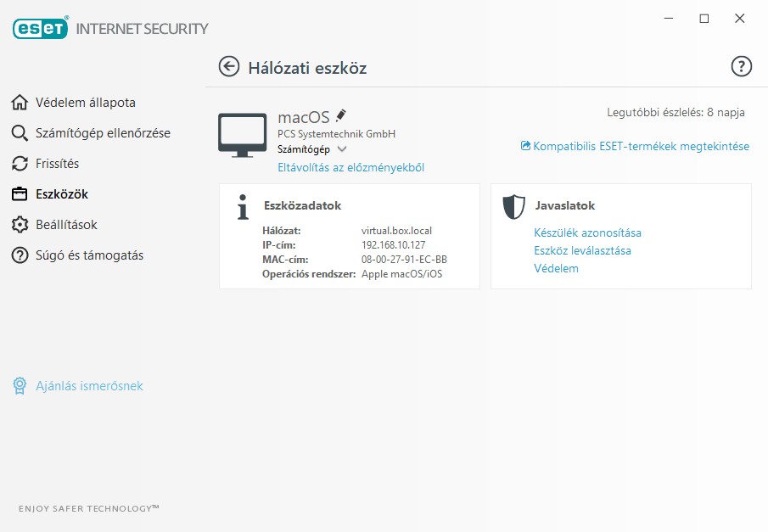Open the Eszközök section
This screenshot has width=768, height=532.
[x=62, y=194]
